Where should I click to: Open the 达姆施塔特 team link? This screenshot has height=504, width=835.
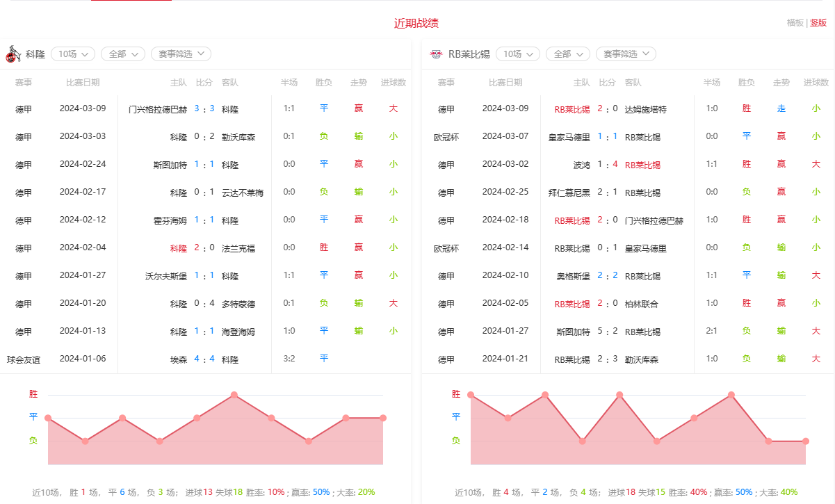645,109
